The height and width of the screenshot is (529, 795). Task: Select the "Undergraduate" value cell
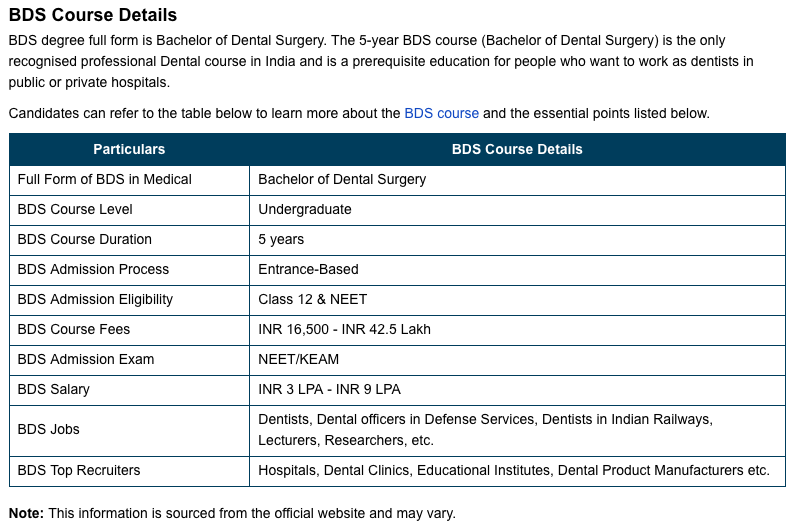305,209
